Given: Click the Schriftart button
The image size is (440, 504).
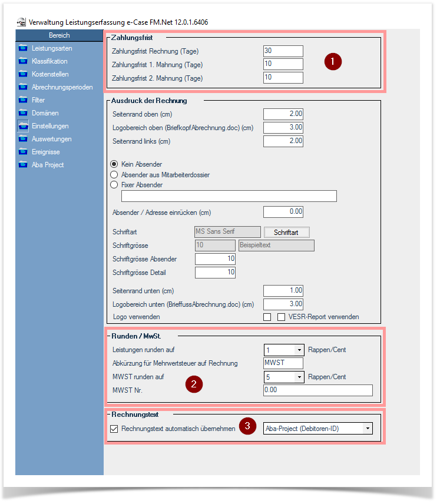Looking at the screenshot, I should 286,232.
